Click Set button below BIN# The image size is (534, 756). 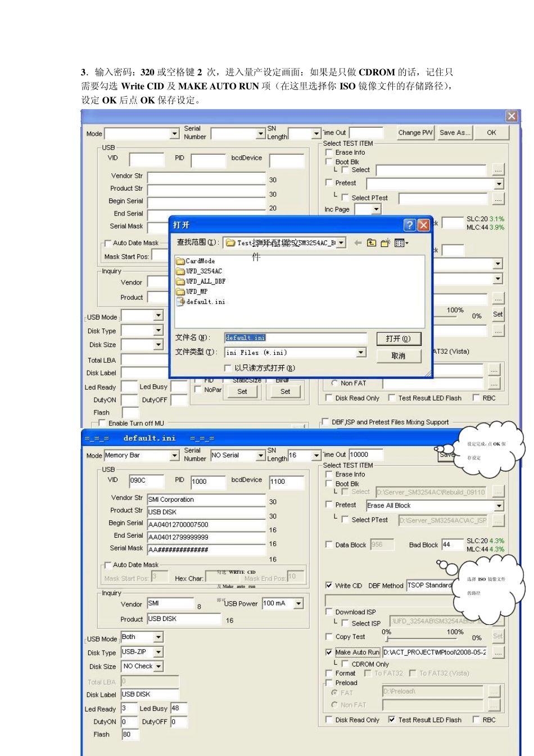286,391
